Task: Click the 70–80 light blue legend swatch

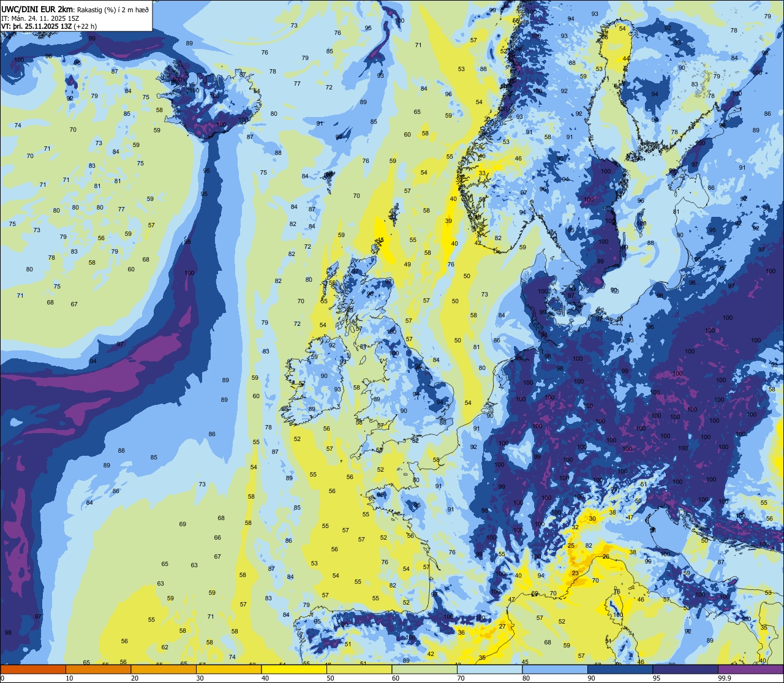Action: 489,669
